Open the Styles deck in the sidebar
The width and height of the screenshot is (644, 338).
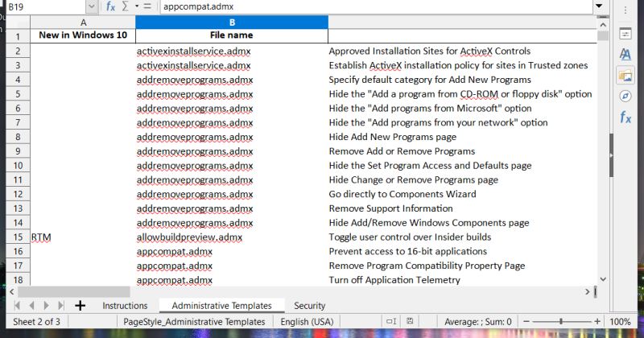(x=625, y=54)
